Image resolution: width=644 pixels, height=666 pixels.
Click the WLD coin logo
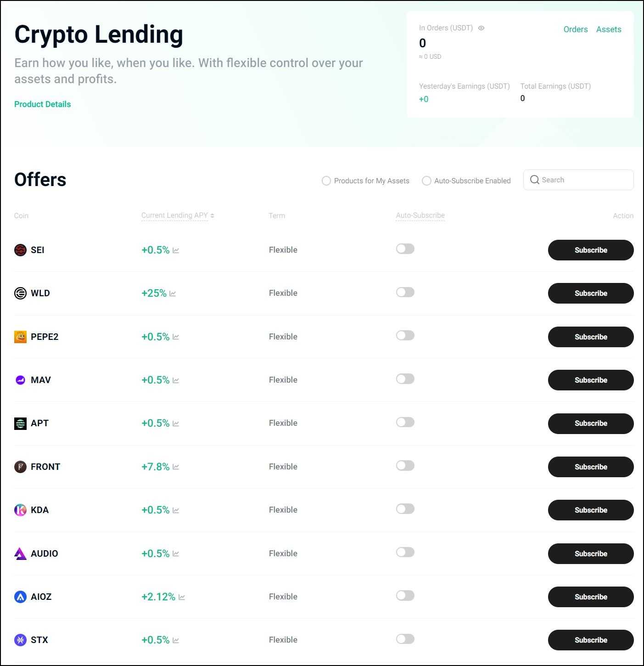click(x=20, y=293)
